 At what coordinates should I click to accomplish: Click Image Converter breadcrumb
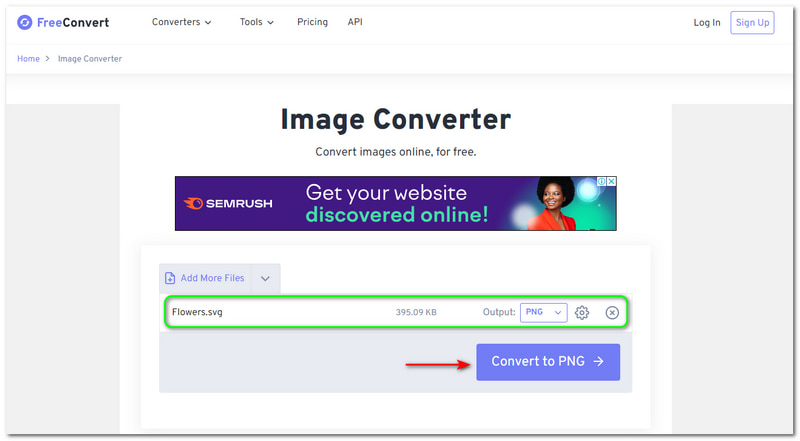pyautogui.click(x=90, y=59)
